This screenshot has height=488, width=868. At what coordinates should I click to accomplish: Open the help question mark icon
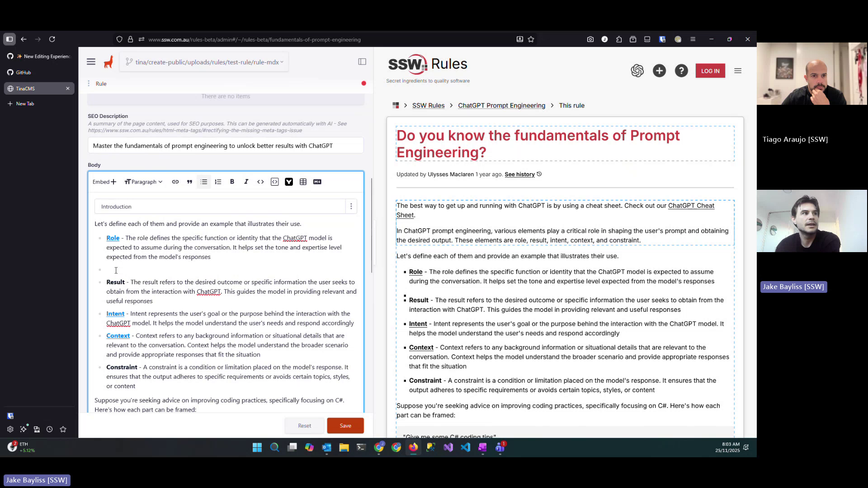click(x=681, y=71)
